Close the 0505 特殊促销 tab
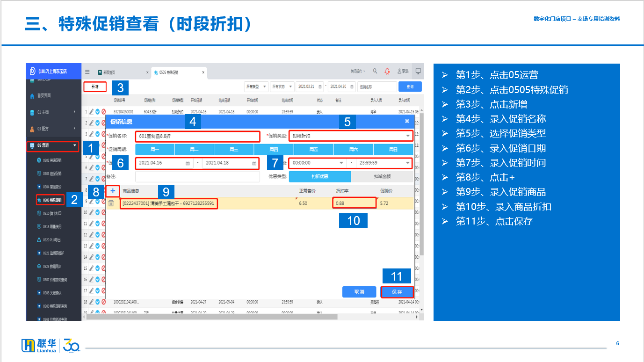Viewport: 644px width, 362px height. click(203, 72)
